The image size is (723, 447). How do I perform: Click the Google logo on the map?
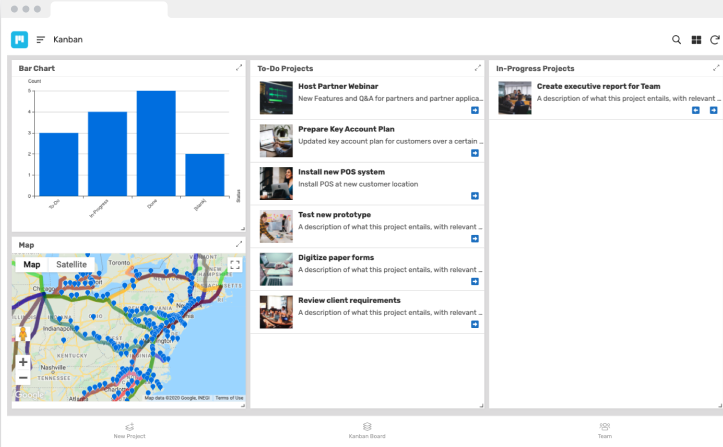click(30, 395)
